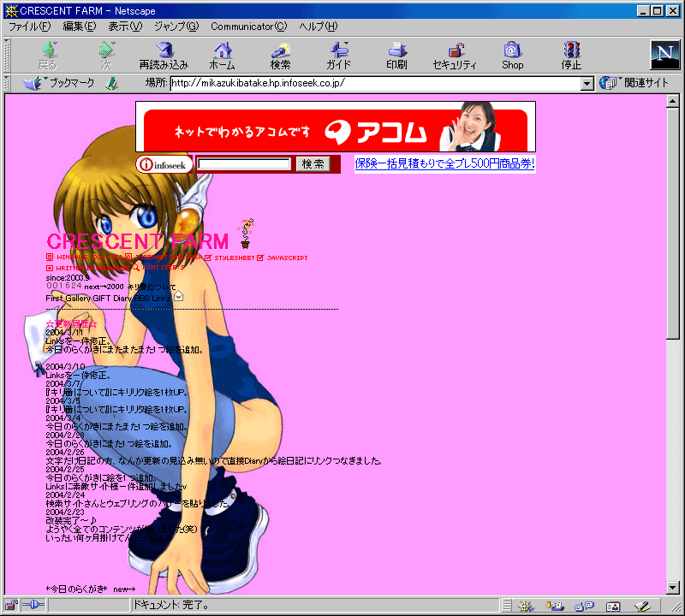Click the 検索 search submit button
Image resolution: width=685 pixels, height=616 pixels.
(x=313, y=164)
